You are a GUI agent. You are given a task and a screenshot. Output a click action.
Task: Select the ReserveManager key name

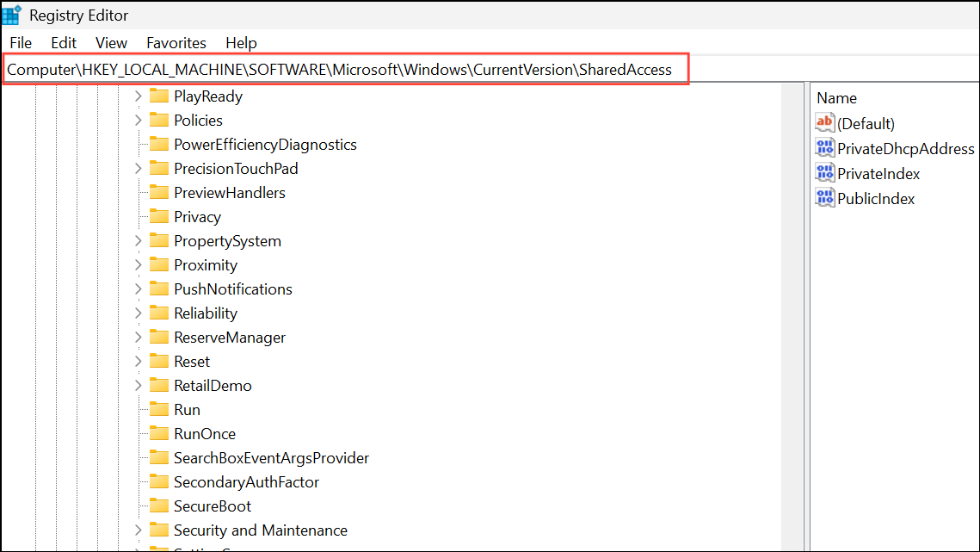pyautogui.click(x=230, y=337)
